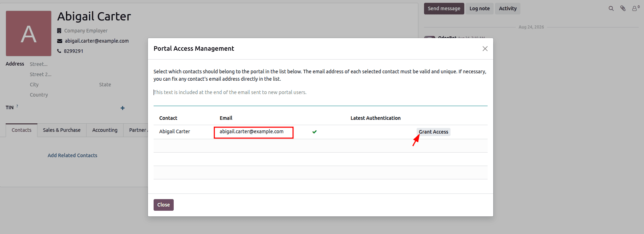Click the chatter search magnifier icon

pos(611,8)
